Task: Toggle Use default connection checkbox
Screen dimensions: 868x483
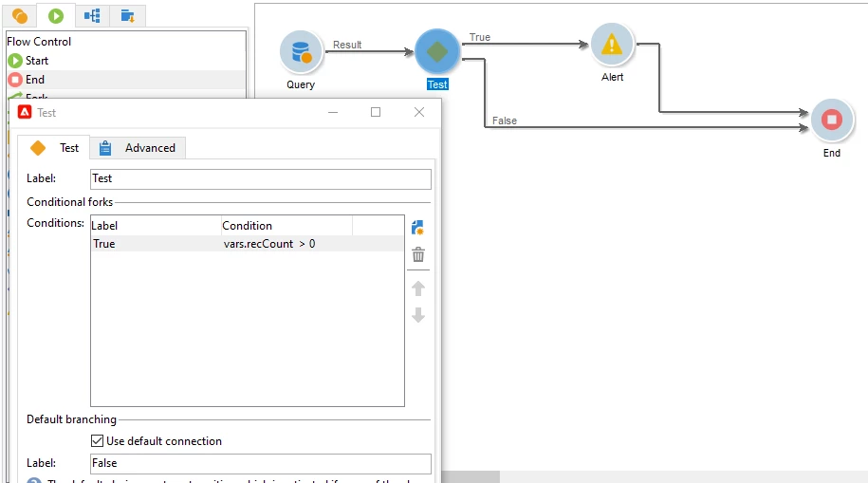Action: [x=97, y=441]
